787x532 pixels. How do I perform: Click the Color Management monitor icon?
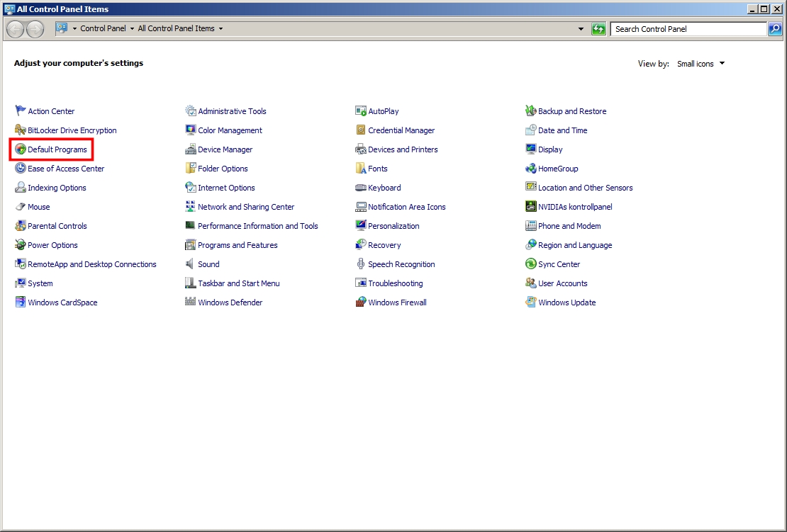coord(190,130)
